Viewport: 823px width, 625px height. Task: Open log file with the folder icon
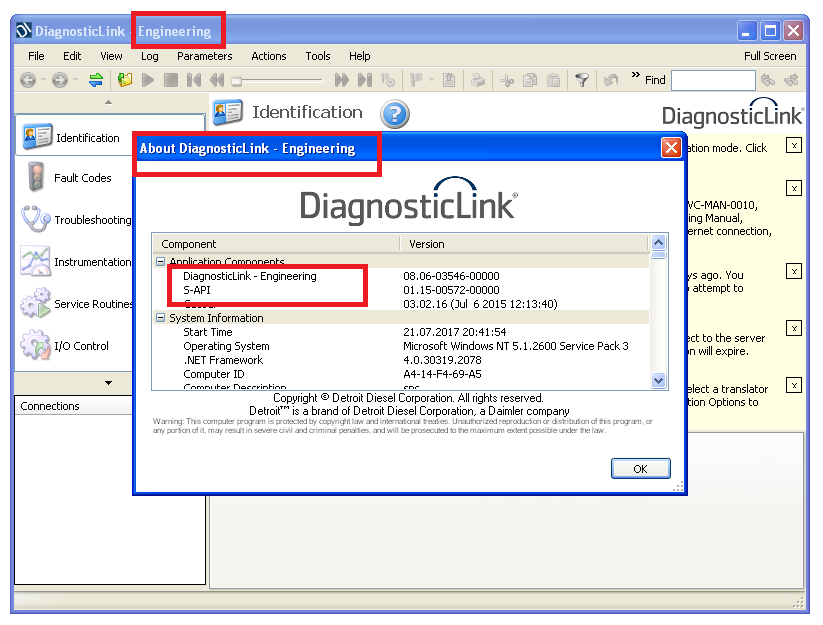pyautogui.click(x=125, y=80)
